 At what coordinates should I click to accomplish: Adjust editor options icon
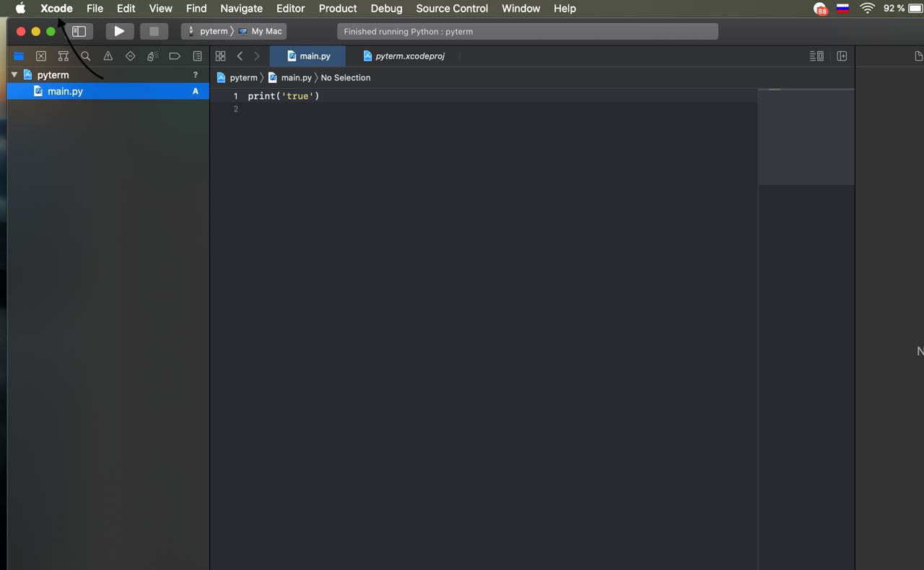tap(816, 56)
